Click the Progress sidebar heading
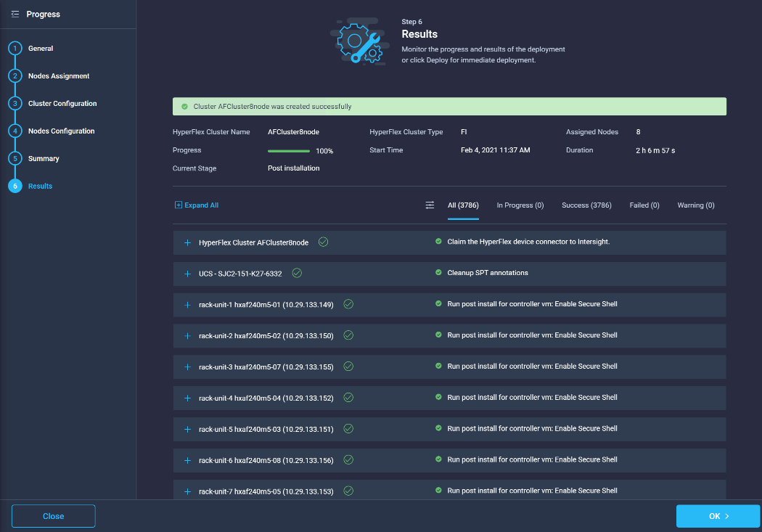This screenshot has height=532, width=762. pos(44,14)
